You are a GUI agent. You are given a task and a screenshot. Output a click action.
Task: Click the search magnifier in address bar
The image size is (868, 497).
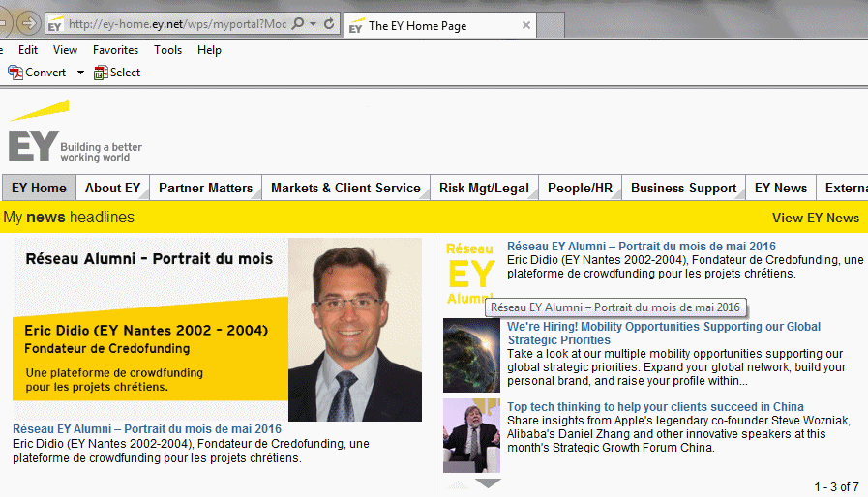298,24
